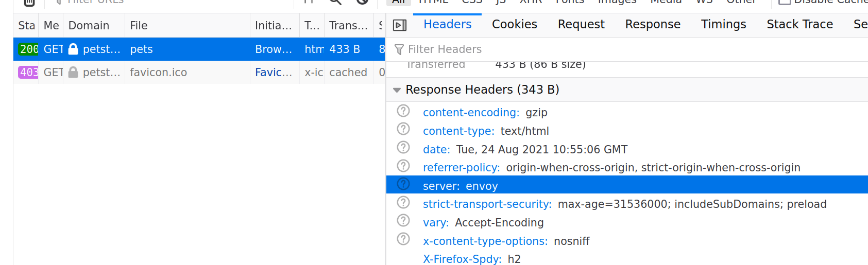Click the lock icon in the pets request row
This screenshot has height=265, width=868.
click(73, 49)
